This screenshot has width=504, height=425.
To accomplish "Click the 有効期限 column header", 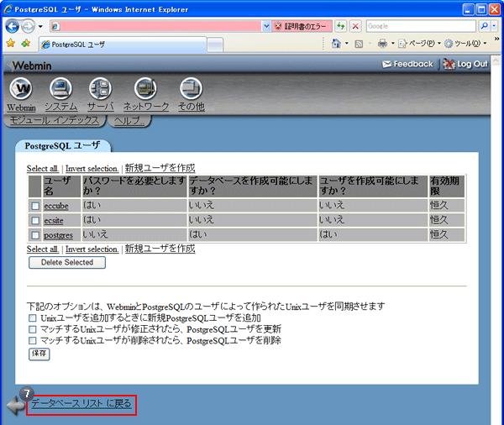I will (x=447, y=186).
